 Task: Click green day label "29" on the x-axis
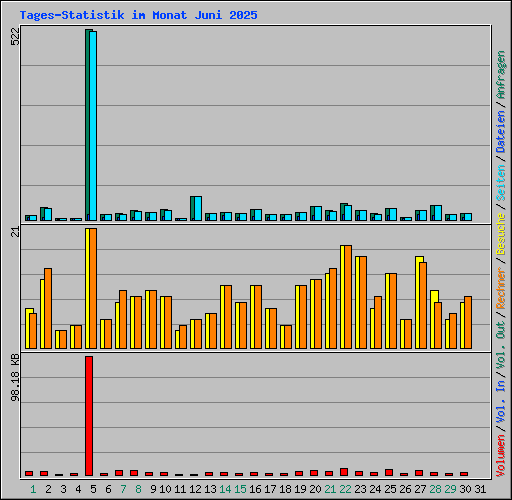tap(450, 489)
